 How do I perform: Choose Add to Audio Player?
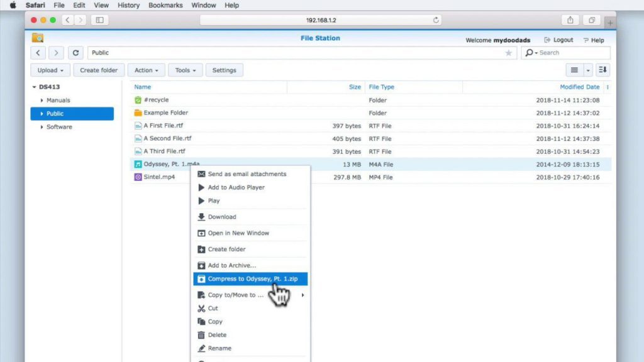click(x=250, y=187)
